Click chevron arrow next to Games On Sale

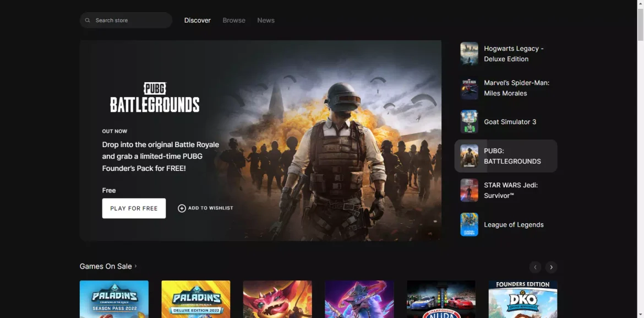coord(135,266)
